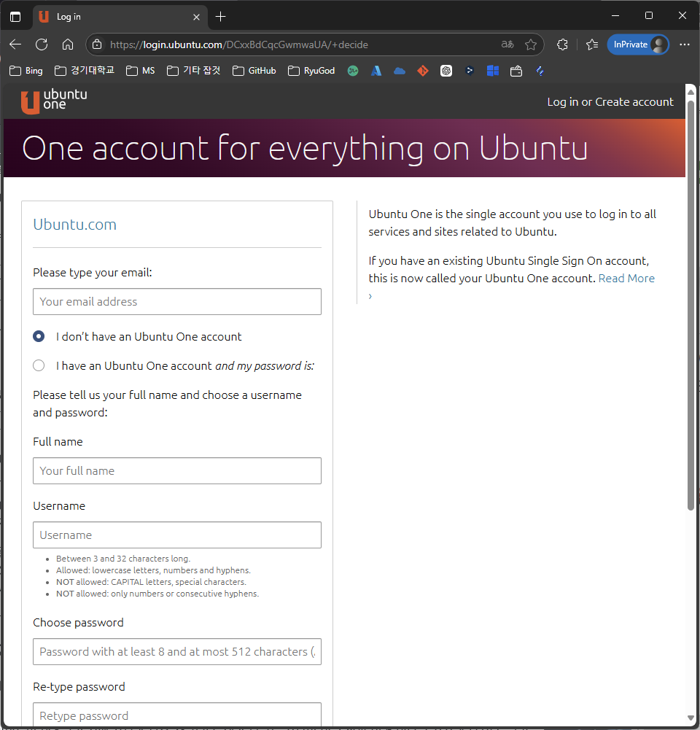Open the blue Windows tiles bookmark icon

[493, 71]
